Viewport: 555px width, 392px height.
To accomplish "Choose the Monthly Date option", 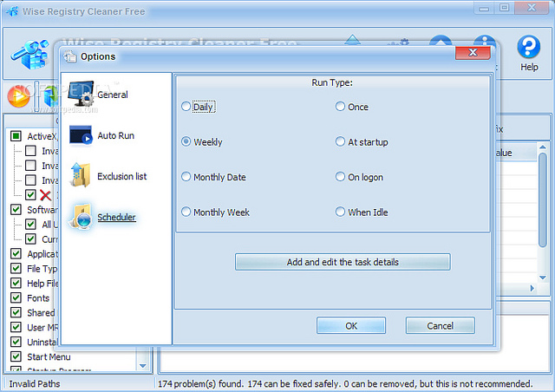I will pos(186,177).
